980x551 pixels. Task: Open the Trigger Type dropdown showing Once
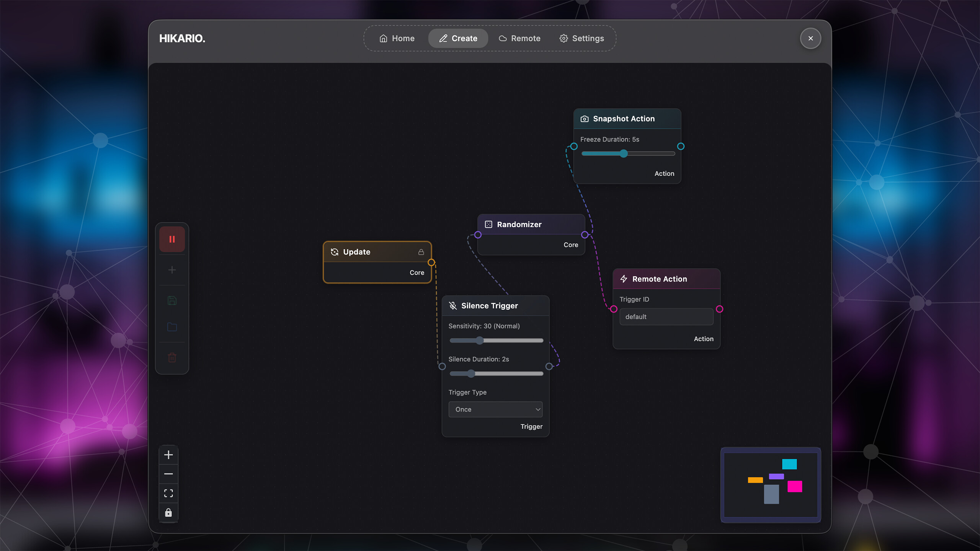[495, 409]
